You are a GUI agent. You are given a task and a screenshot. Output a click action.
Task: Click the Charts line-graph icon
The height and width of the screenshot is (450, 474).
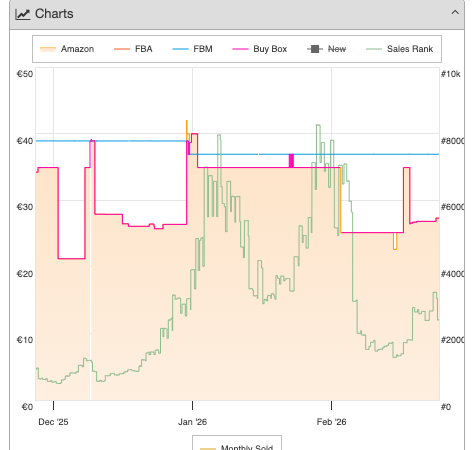(23, 14)
